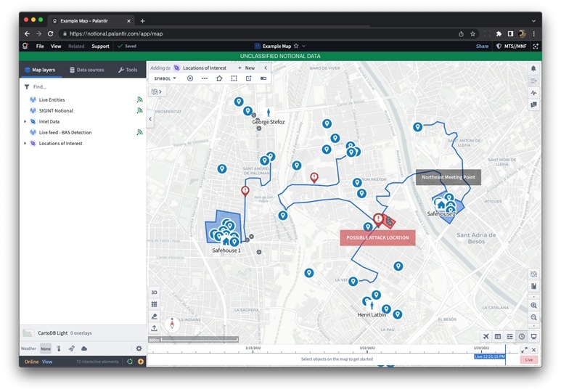Set weather overlay to None

point(46,348)
